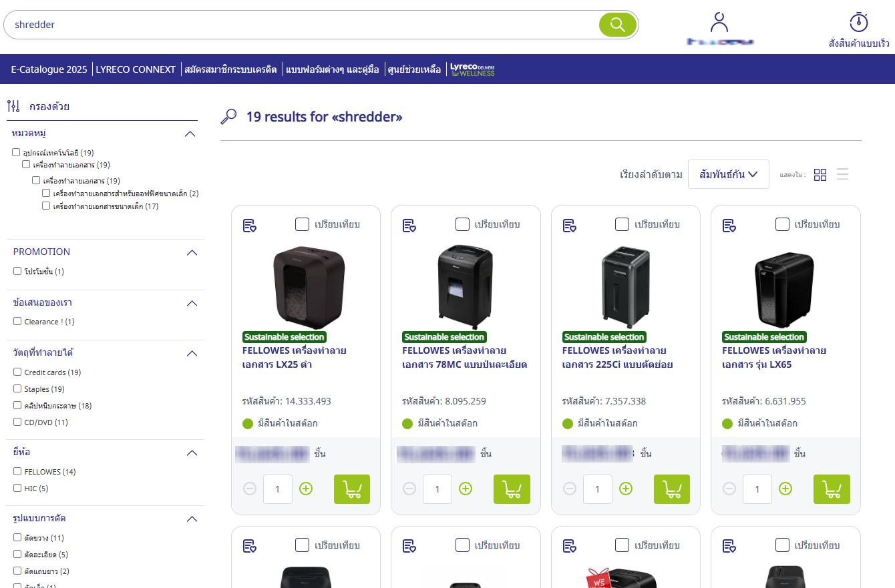
Task: Open สมัครสมาชิกระบบเครดิต menu item
Action: (x=230, y=69)
